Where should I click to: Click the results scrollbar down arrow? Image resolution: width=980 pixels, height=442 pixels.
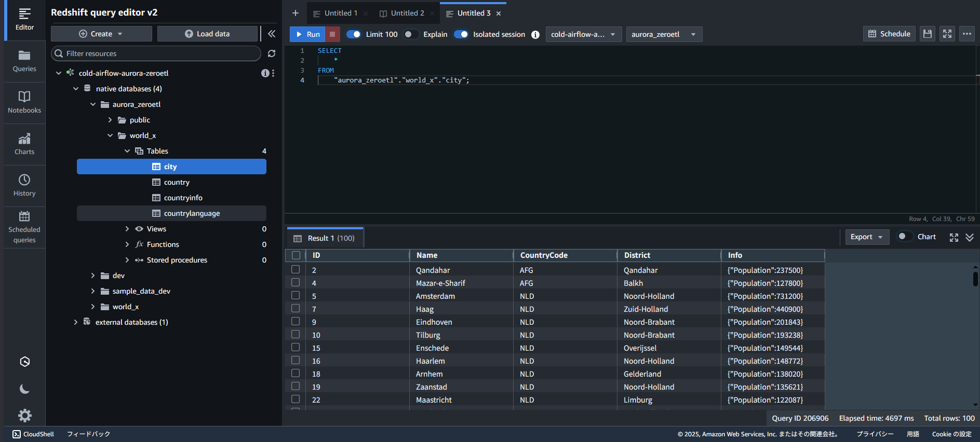[975, 405]
